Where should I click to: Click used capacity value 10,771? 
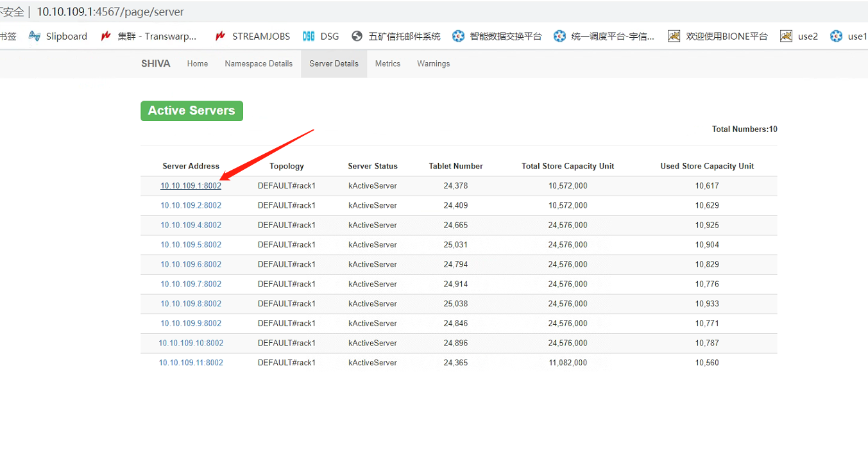click(x=707, y=323)
